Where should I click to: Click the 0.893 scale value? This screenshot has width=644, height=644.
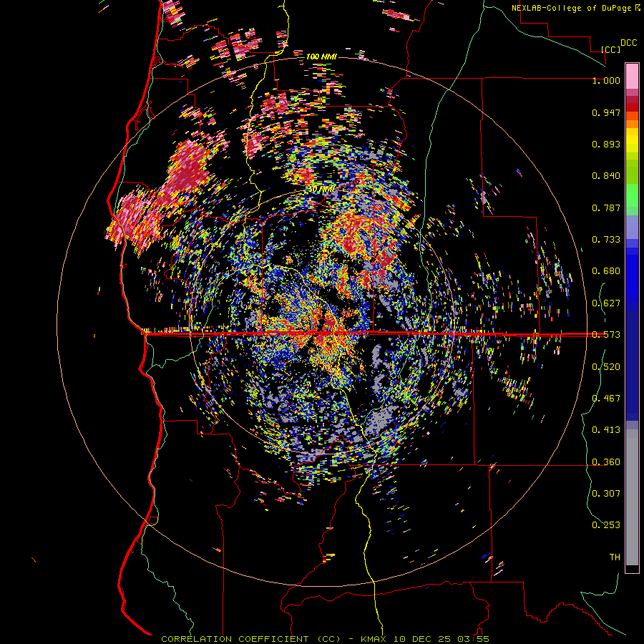point(606,144)
